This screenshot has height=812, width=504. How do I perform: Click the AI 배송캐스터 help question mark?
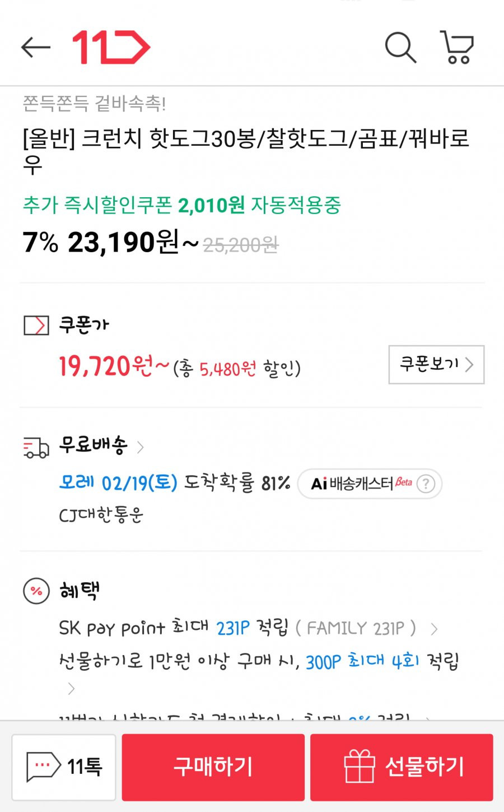(426, 483)
